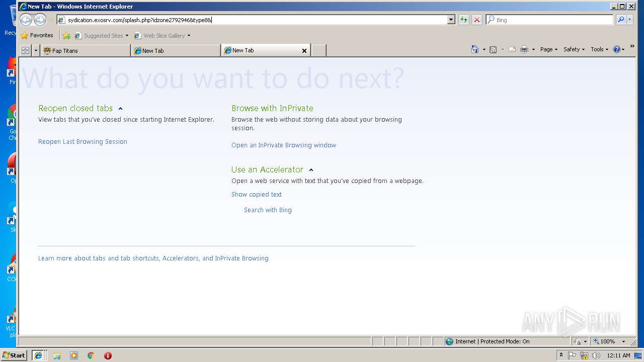Click the red Stop loading icon
Screen dimensions: 644x362
(x=477, y=20)
